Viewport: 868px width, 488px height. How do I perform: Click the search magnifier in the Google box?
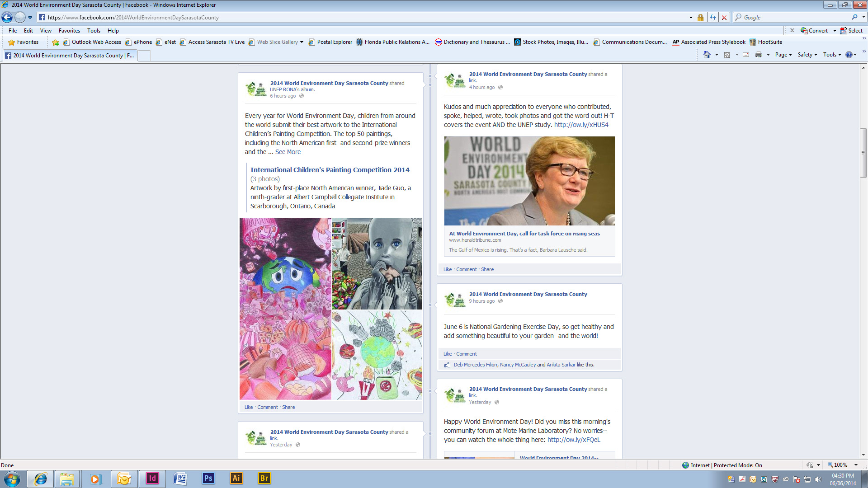(854, 17)
